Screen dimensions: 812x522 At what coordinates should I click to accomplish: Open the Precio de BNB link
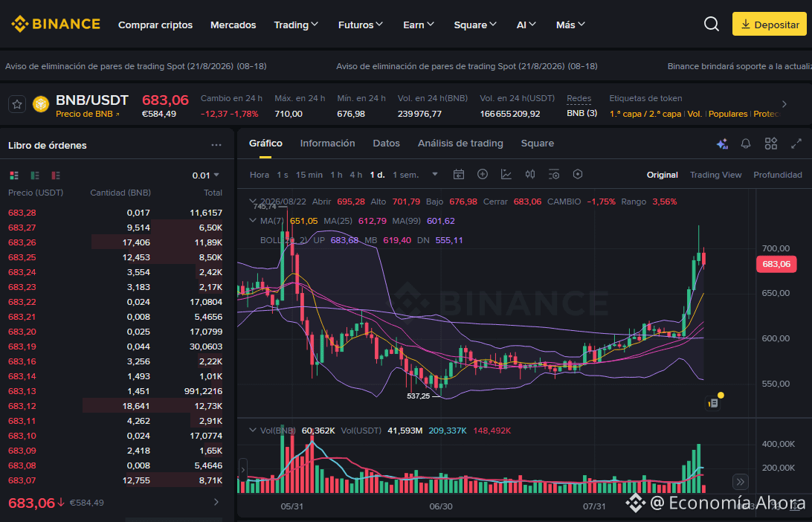coord(88,114)
